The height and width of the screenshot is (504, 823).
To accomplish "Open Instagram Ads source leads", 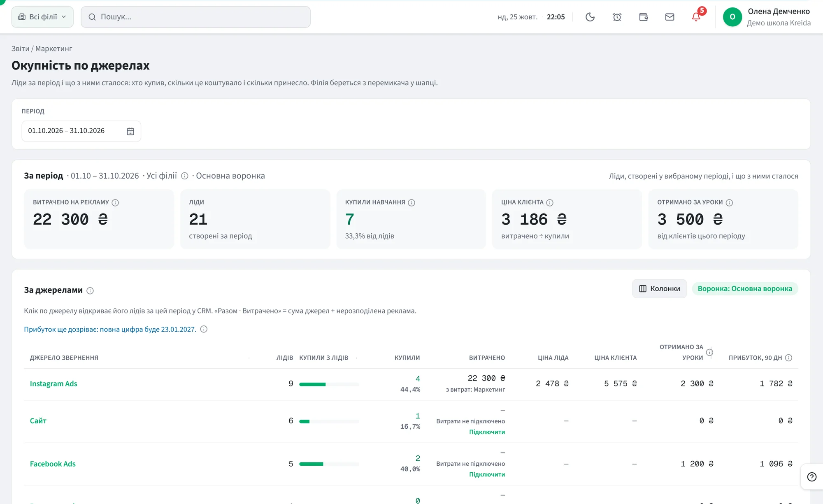I will [x=53, y=383].
